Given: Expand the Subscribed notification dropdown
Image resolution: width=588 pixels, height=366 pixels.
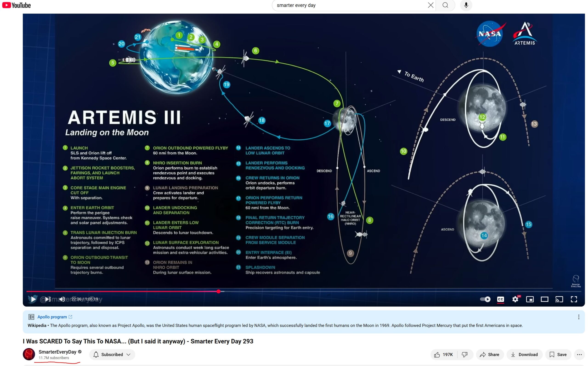Looking at the screenshot, I should (x=112, y=355).
